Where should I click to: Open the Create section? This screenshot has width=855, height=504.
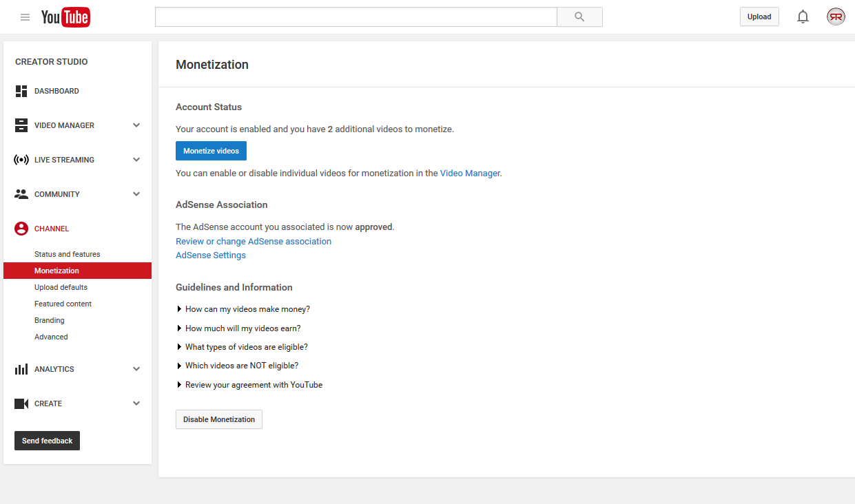pos(48,403)
